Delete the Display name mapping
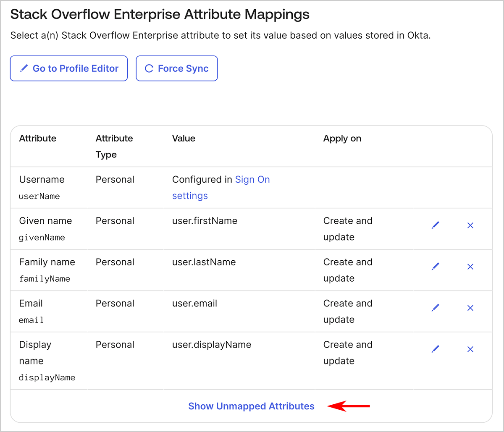 [x=470, y=349]
